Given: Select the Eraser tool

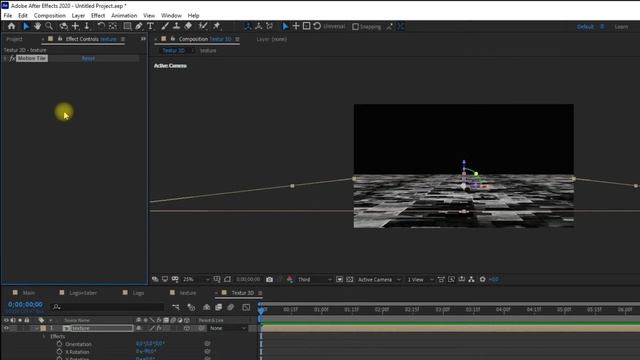Looking at the screenshot, I should click(x=188, y=26).
